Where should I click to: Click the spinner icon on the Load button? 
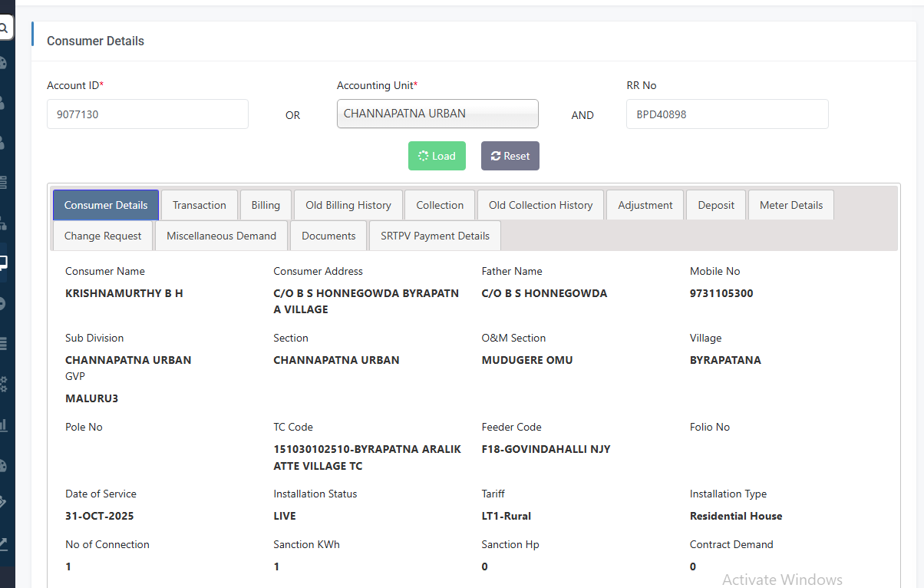(x=423, y=156)
